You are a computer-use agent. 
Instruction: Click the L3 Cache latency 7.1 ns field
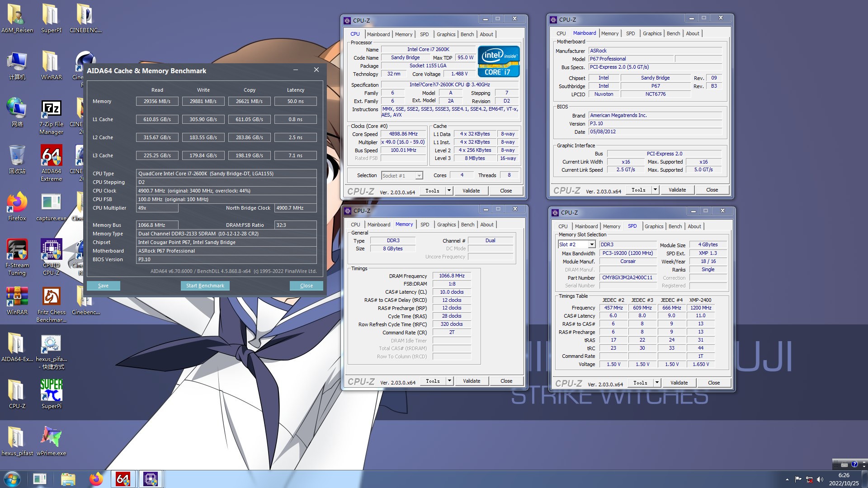296,155
